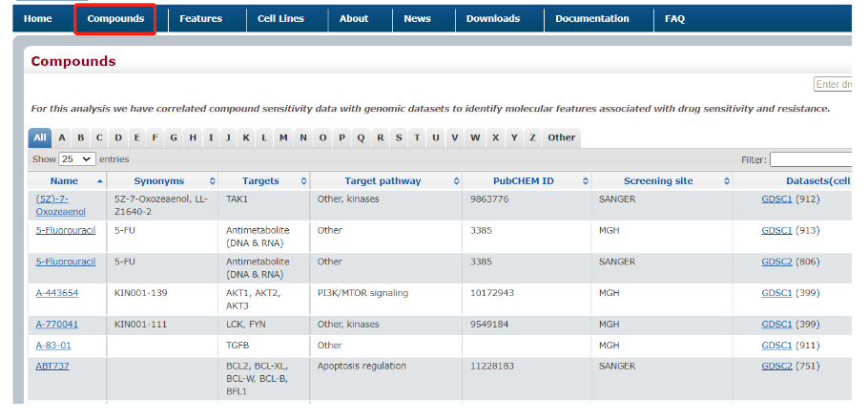Sort table by Name column arrow
The image size is (868, 420).
tap(99, 181)
